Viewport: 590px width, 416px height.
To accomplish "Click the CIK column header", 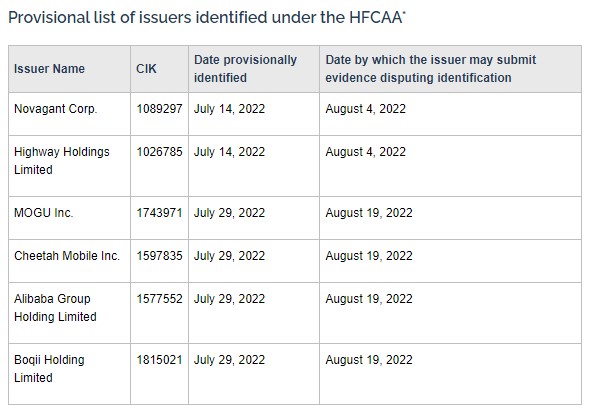I will coord(146,69).
